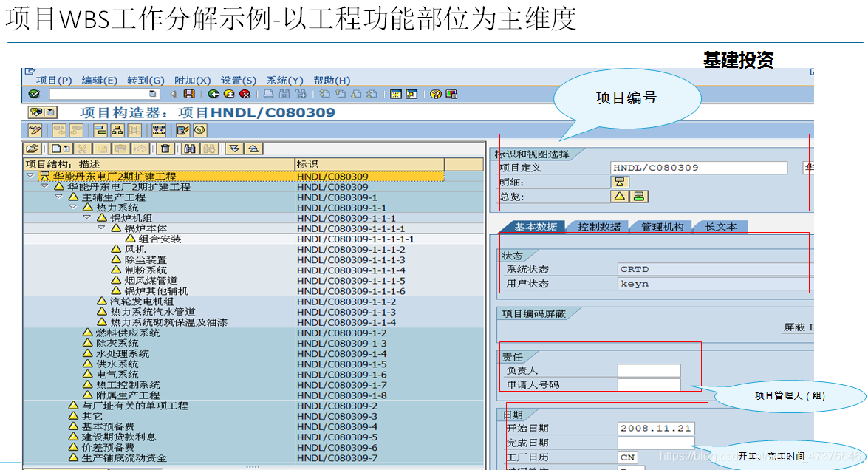Screen dimensions: 868x470
Task: Click identifier HNDL/C080309-1-8 in the tree
Action: pos(341,395)
